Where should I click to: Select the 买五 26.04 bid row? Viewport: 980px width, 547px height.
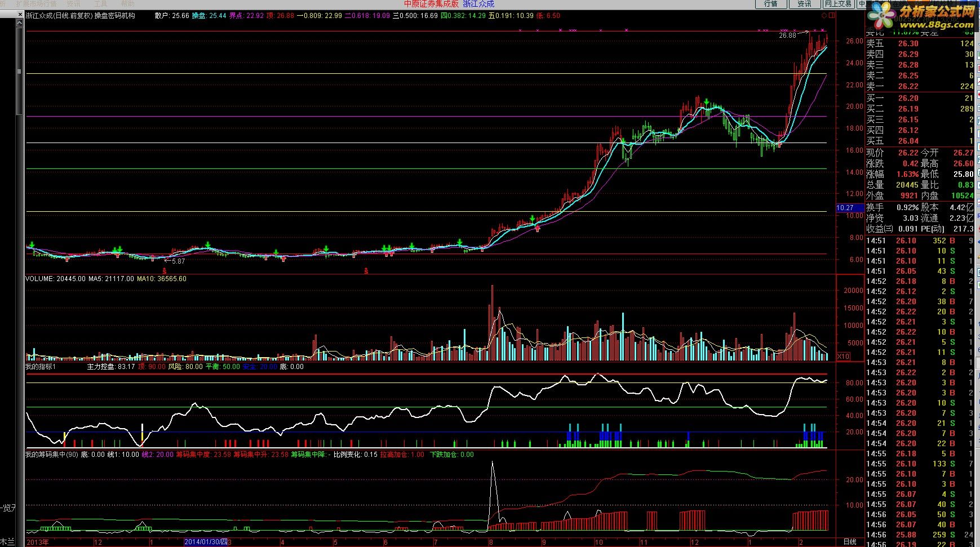coord(920,141)
